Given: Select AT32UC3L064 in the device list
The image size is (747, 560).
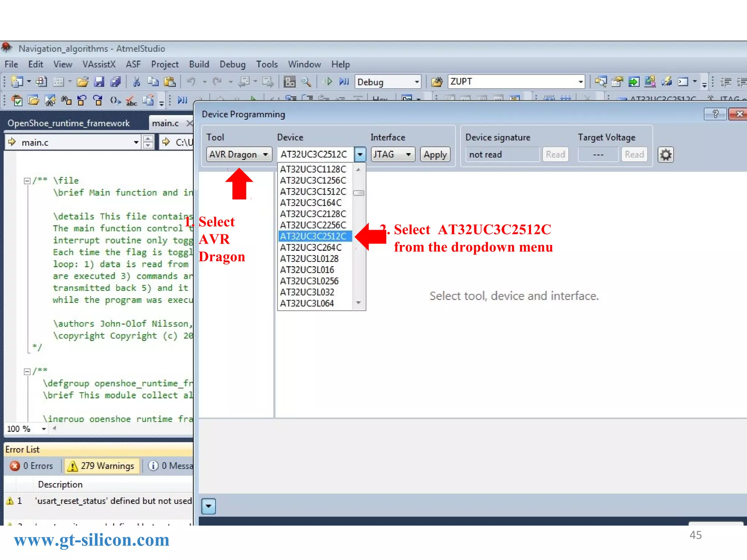Looking at the screenshot, I should point(315,303).
